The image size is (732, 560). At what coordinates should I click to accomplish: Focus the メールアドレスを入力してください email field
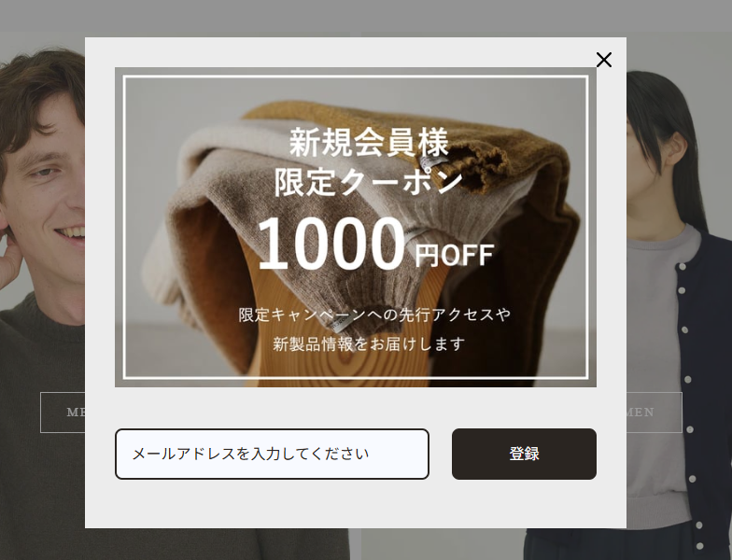[272, 454]
